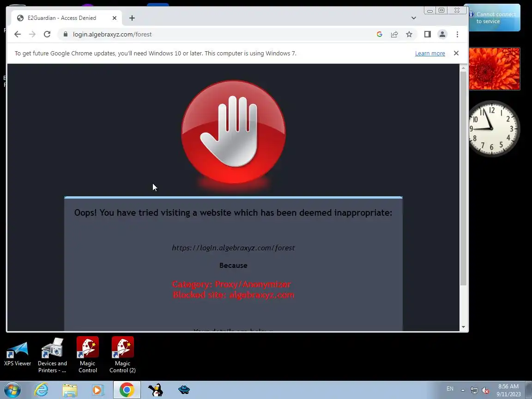Click the vertical scrollbar thumb
The height and width of the screenshot is (399, 532).
coord(464,178)
